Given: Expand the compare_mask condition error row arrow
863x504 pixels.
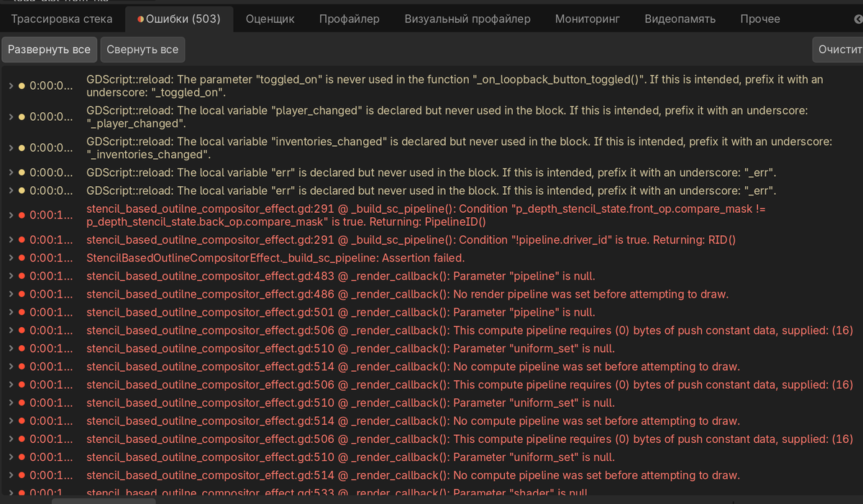Looking at the screenshot, I should point(10,215).
